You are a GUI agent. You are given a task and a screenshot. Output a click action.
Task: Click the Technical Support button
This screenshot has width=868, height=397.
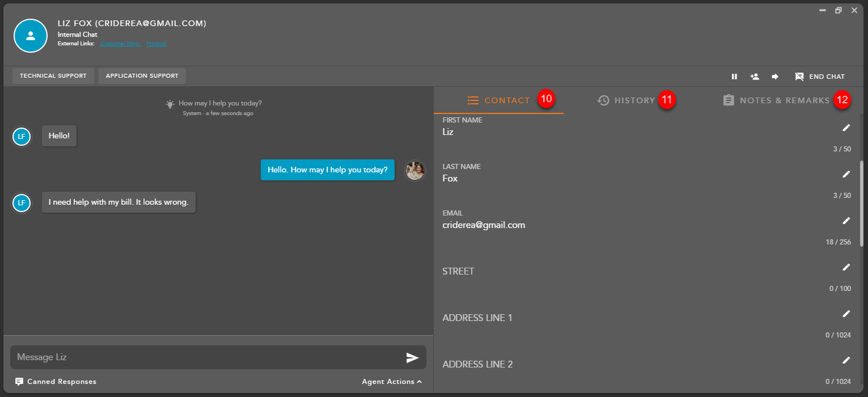[53, 76]
